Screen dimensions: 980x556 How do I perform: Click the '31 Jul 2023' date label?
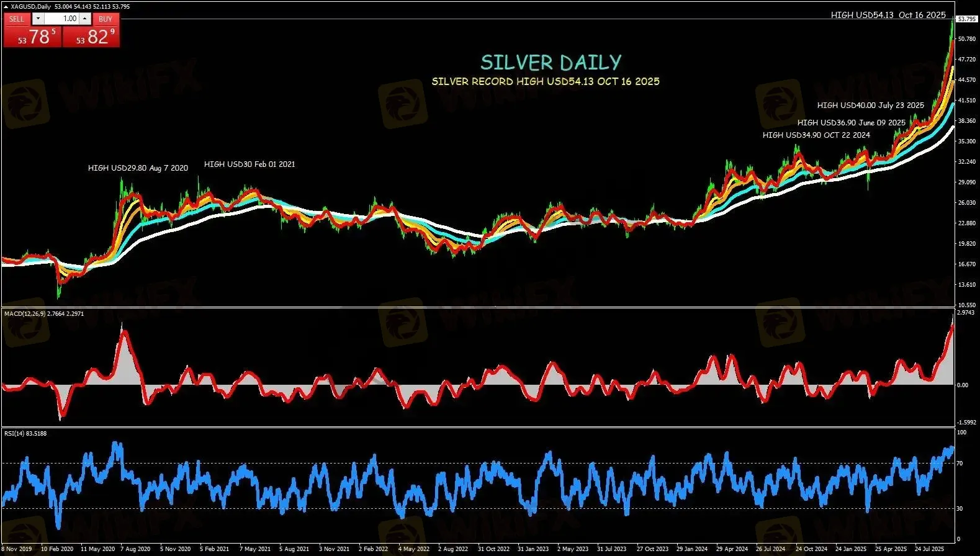pos(612,549)
